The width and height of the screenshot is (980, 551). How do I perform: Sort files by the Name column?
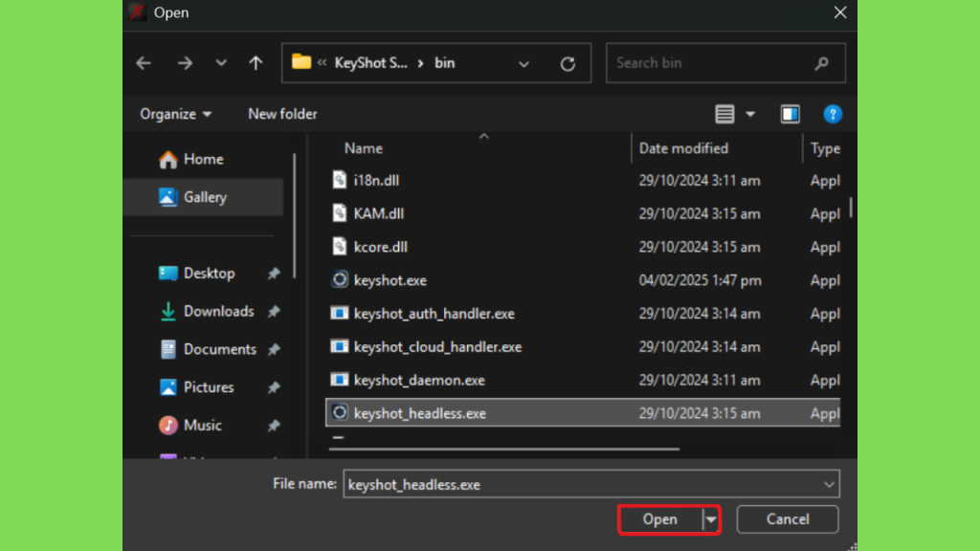363,148
